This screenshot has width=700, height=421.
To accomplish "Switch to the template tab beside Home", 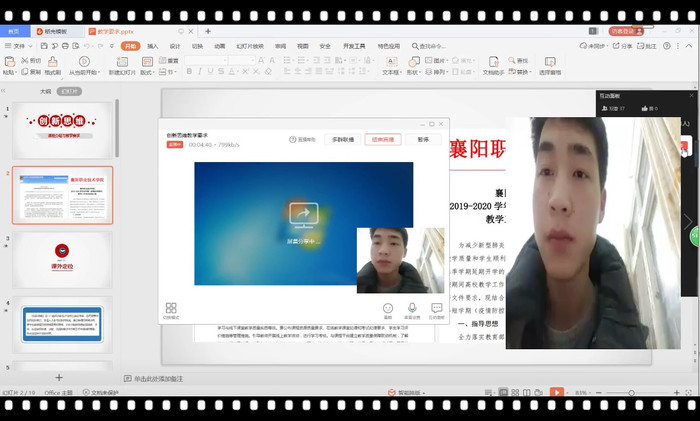I will pyautogui.click(x=57, y=31).
